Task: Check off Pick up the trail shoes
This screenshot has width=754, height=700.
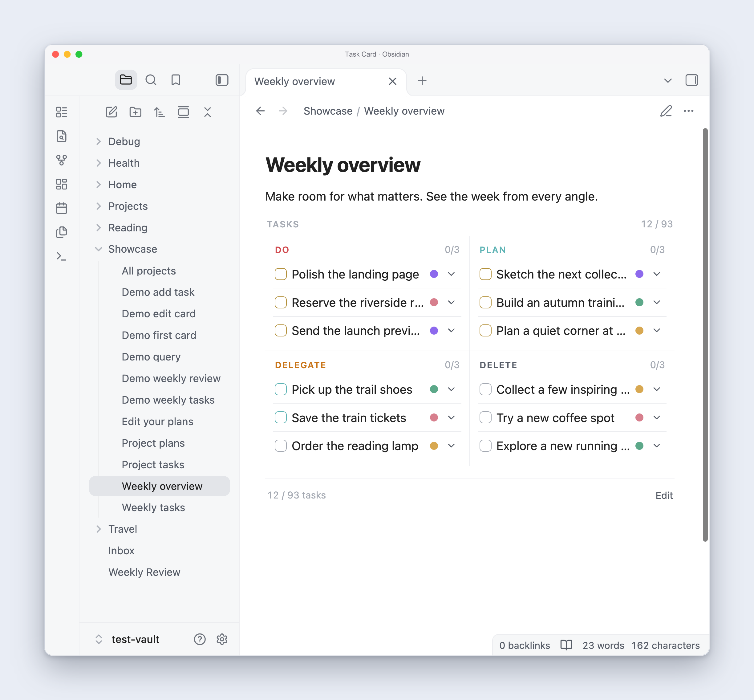Action: coord(281,389)
